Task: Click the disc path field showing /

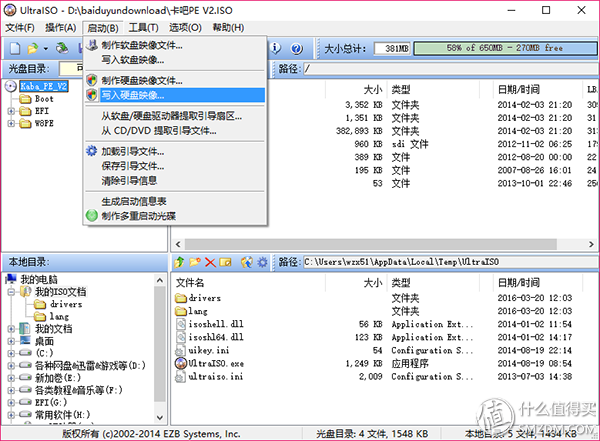Action: [x=450, y=69]
